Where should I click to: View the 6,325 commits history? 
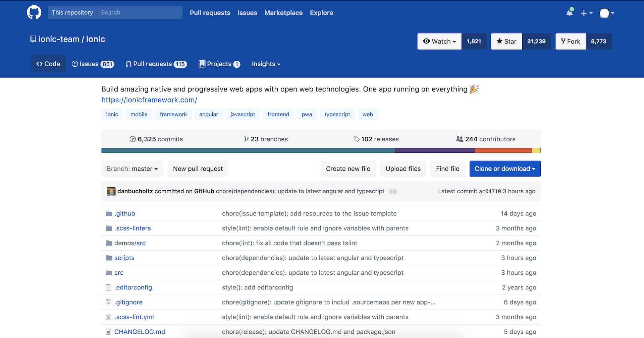[x=156, y=139]
